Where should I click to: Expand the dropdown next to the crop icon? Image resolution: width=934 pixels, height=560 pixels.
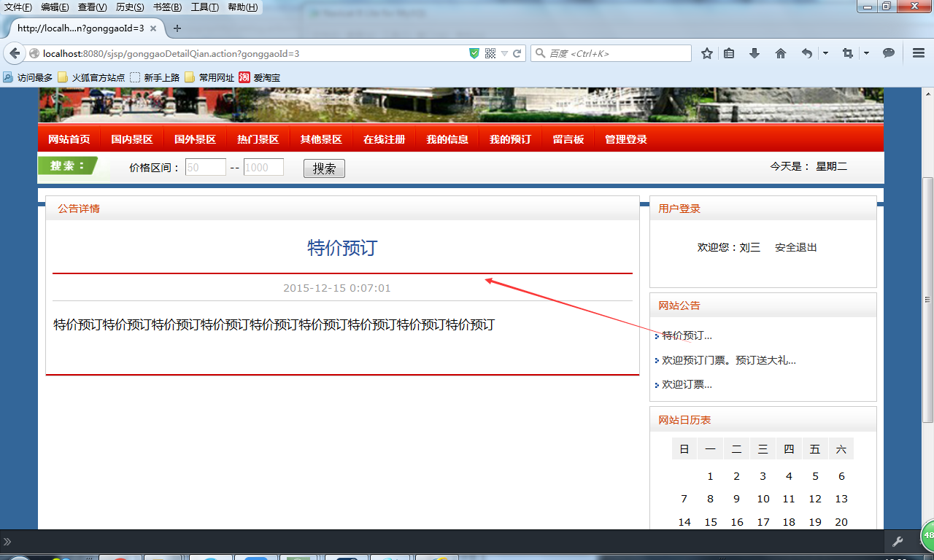pos(866,53)
